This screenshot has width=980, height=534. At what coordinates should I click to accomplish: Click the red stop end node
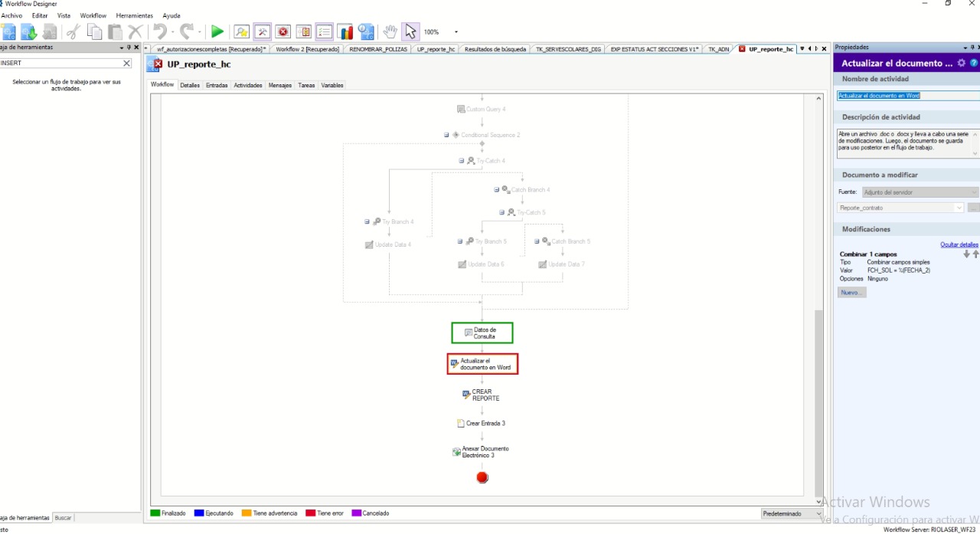coord(482,477)
